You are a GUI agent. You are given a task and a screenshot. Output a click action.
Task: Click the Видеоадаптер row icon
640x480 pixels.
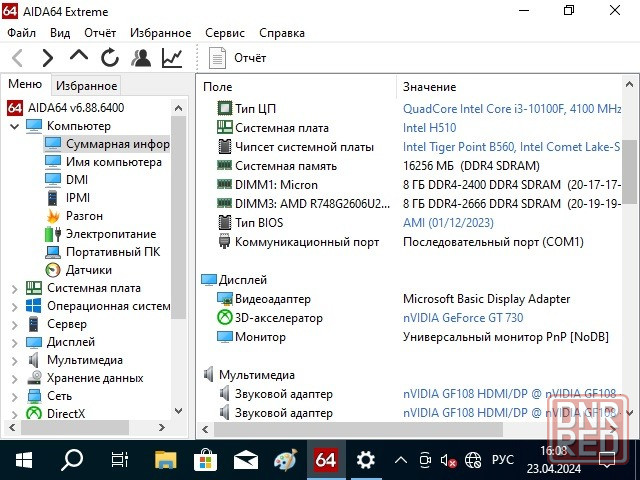point(224,299)
